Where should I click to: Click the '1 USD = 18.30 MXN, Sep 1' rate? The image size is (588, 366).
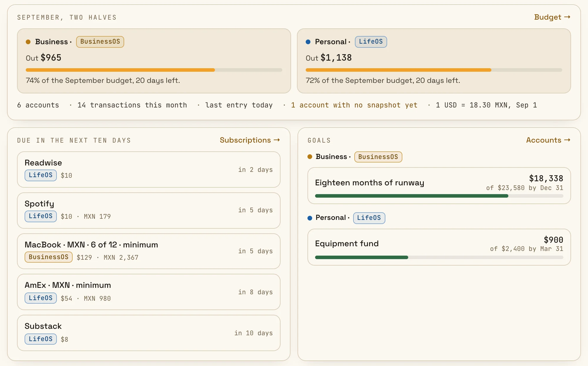(486, 105)
